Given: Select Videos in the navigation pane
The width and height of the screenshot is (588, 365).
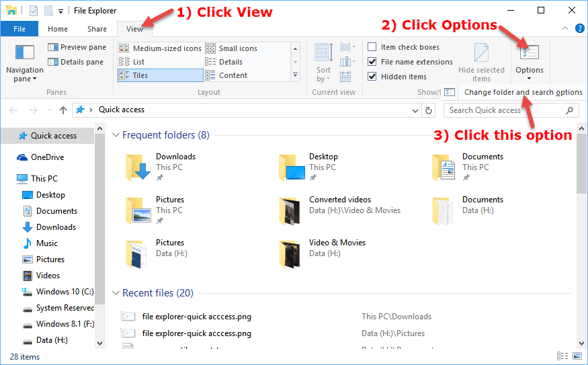Looking at the screenshot, I should click(41, 276).
